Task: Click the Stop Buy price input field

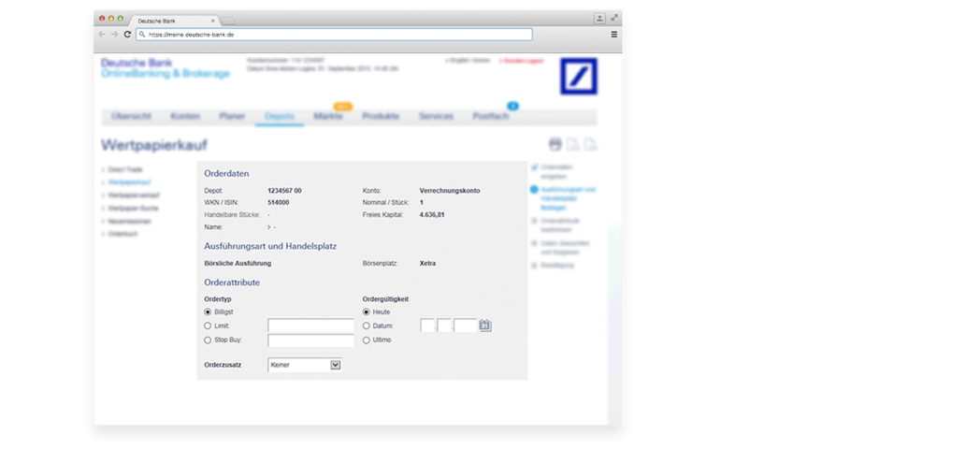Action: (310, 340)
